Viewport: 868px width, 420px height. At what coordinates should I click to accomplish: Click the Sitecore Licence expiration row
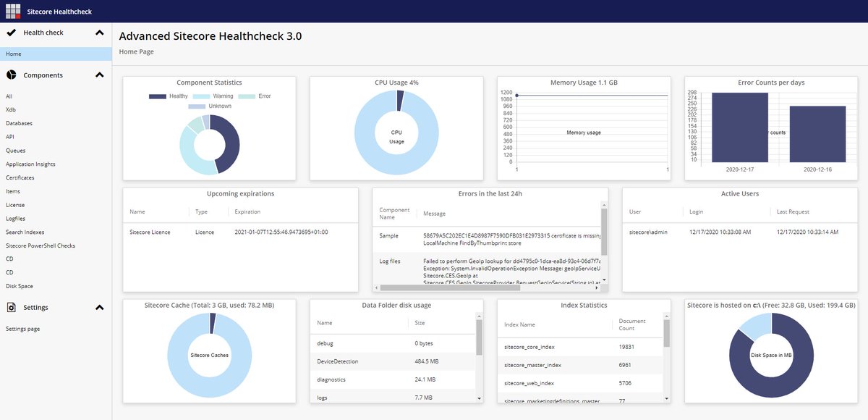[x=240, y=232]
